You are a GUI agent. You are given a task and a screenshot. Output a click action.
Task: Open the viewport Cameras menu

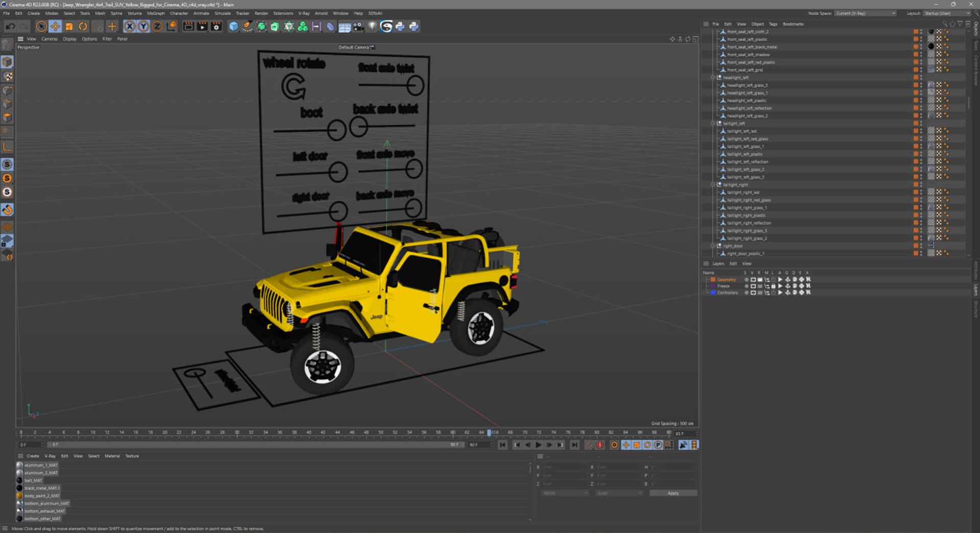(x=50, y=39)
